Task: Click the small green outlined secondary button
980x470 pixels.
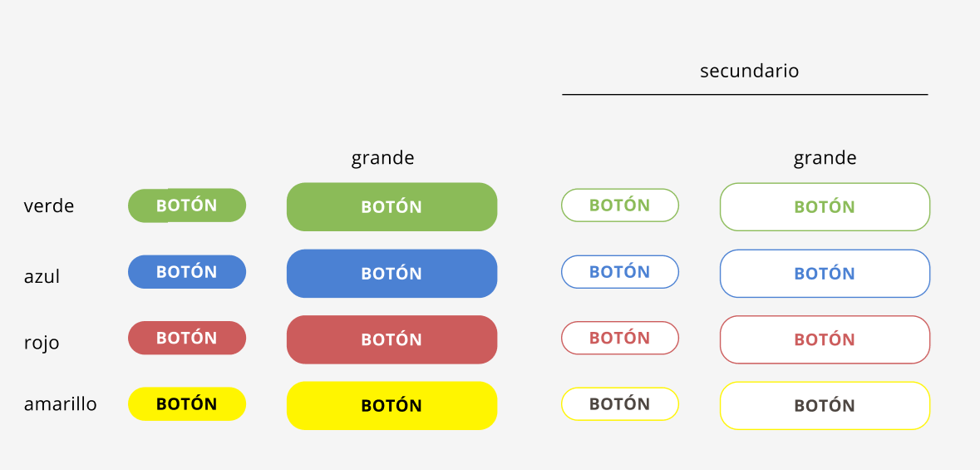Action: pyautogui.click(x=620, y=205)
